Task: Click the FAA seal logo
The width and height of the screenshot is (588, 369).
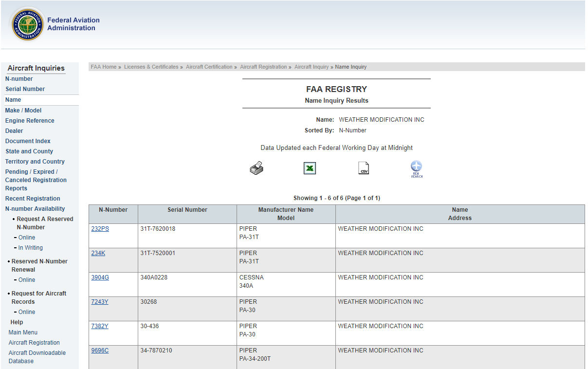Action: tap(28, 24)
